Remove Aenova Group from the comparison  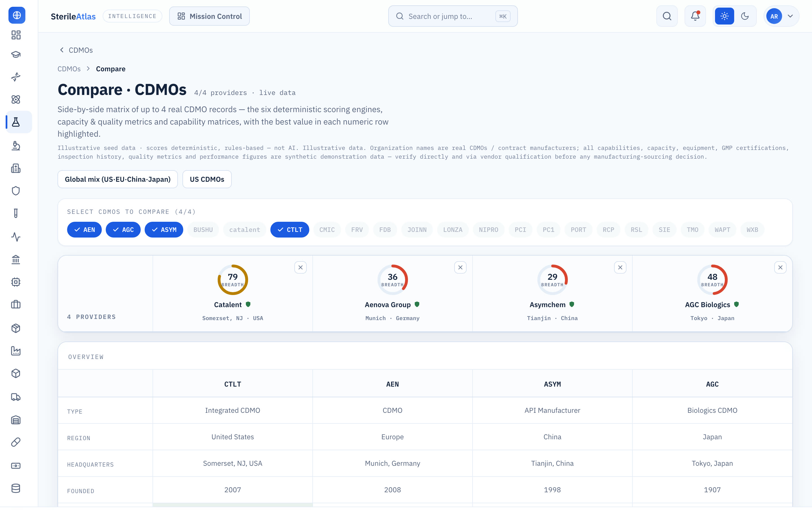pyautogui.click(x=460, y=267)
